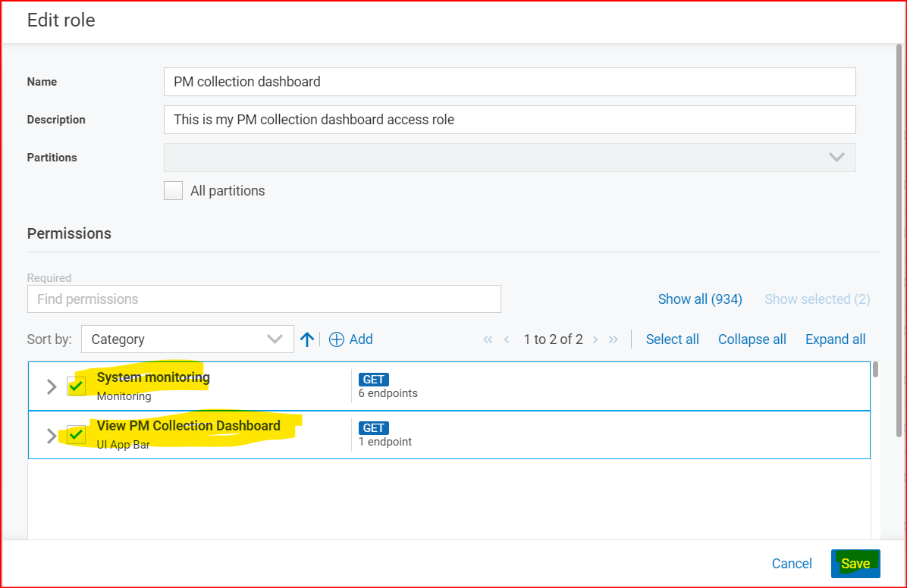The image size is (907, 588).
Task: Click Select all link
Action: coord(672,339)
